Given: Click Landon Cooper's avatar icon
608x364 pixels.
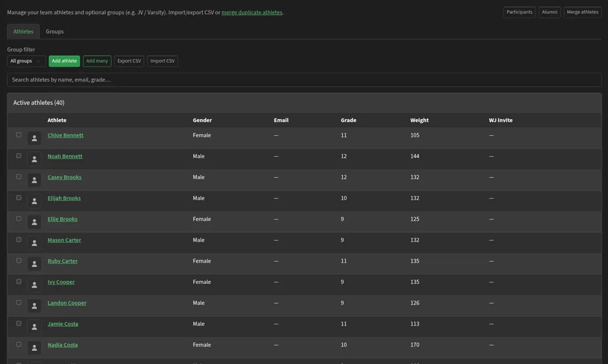Looking at the screenshot, I should click(34, 306).
